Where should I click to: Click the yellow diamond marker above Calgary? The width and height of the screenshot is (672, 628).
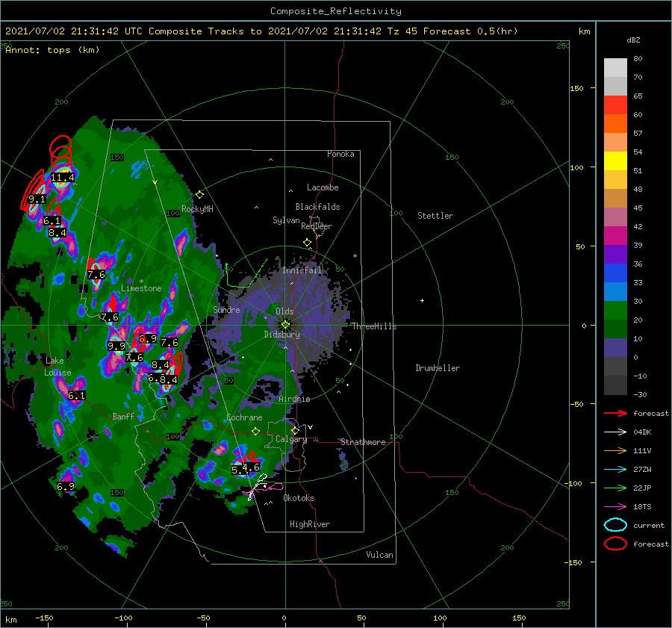click(x=295, y=430)
